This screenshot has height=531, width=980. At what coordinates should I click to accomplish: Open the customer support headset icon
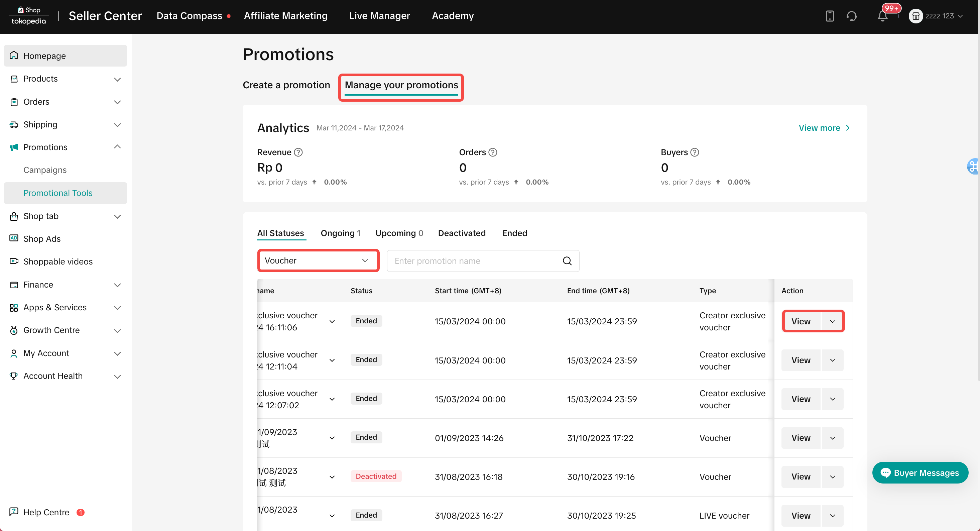coord(851,16)
